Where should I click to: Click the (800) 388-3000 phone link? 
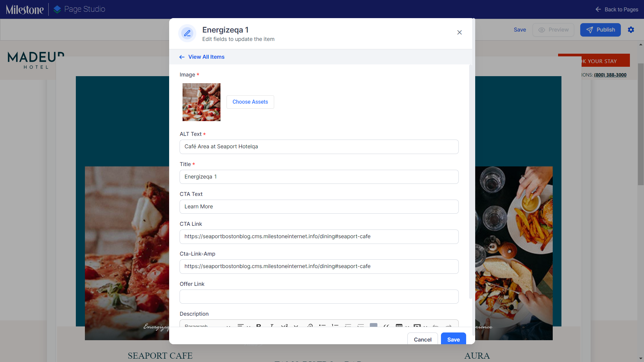pos(610,75)
